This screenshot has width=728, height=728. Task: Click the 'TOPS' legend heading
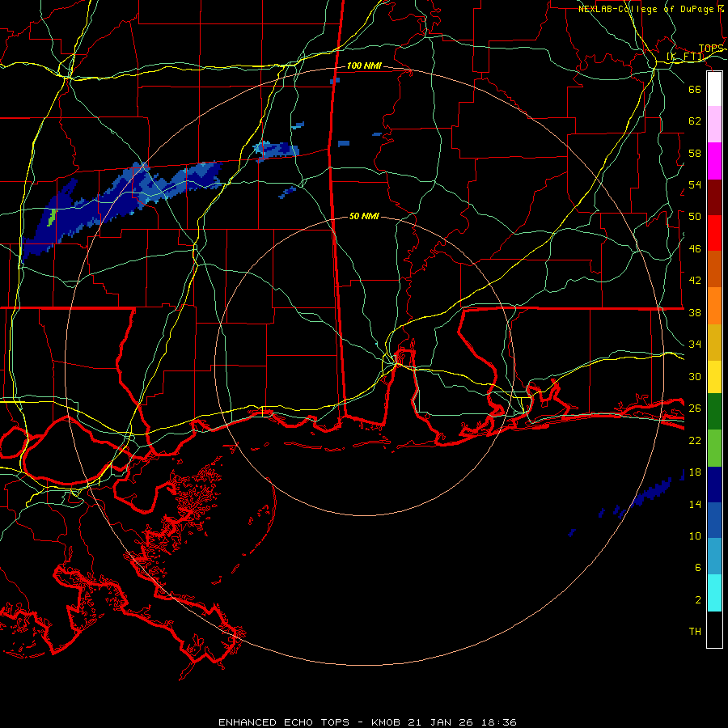(711, 49)
